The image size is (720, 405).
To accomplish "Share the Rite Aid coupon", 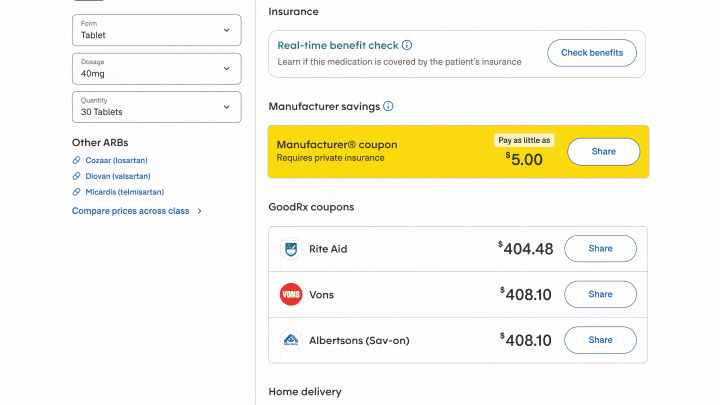I will coord(600,249).
